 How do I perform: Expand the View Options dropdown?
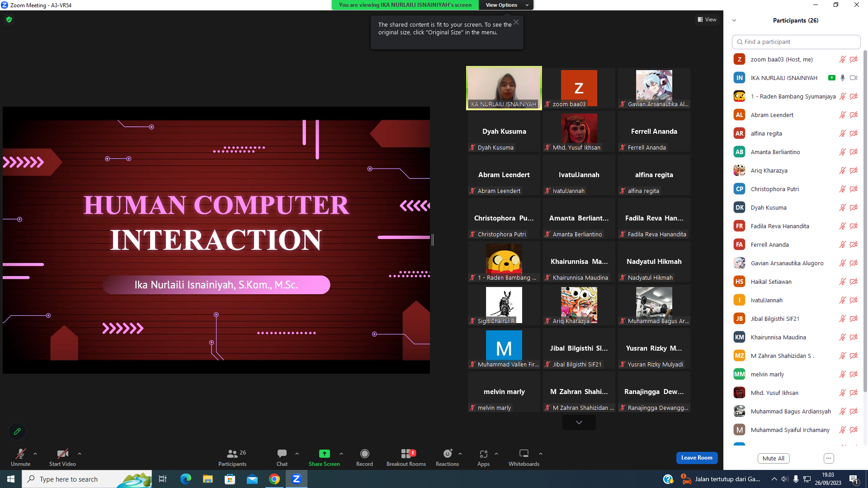(x=506, y=5)
